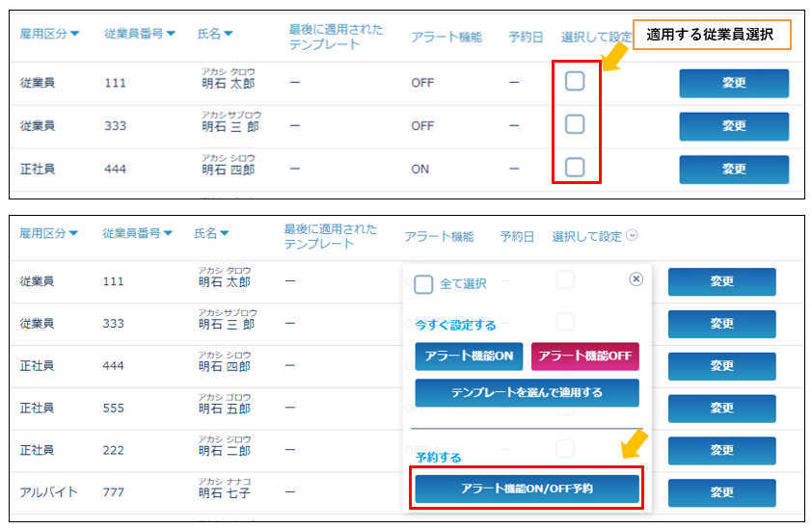Click 正社員 cell for employee 555
Screen dimensions: 812x529
(x=37, y=409)
